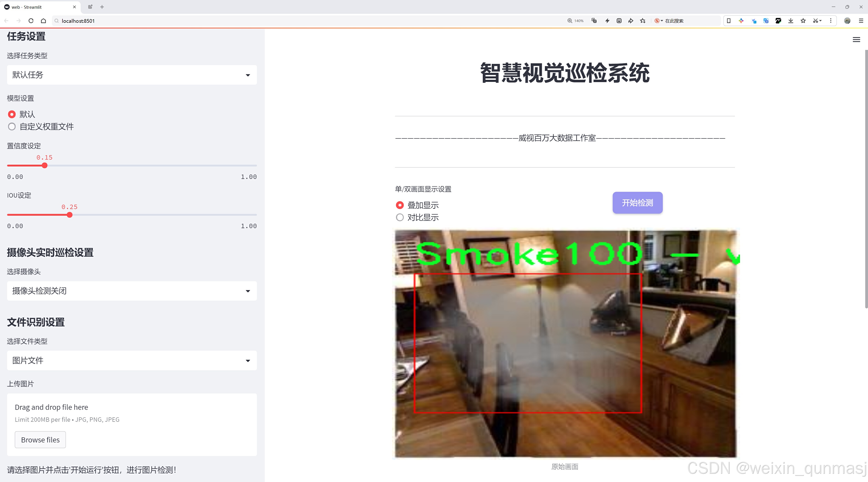The width and height of the screenshot is (868, 482).
Task: Select 对比显示 display mode
Action: tap(400, 217)
